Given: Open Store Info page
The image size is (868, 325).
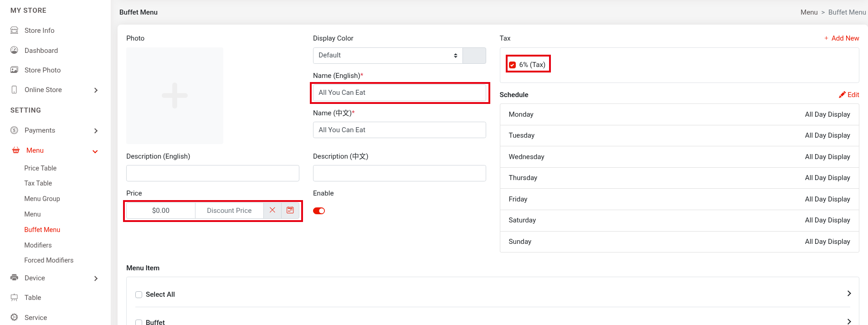Looking at the screenshot, I should [x=39, y=31].
